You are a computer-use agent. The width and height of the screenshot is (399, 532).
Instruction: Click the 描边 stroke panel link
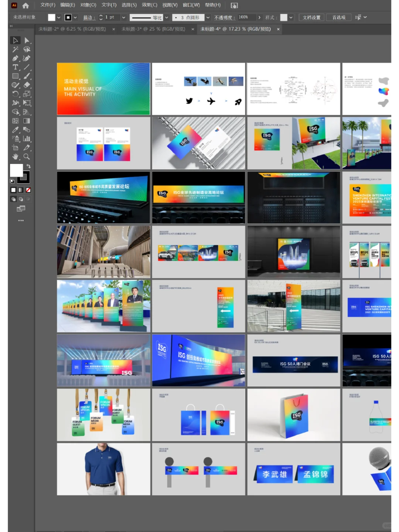[x=89, y=17]
